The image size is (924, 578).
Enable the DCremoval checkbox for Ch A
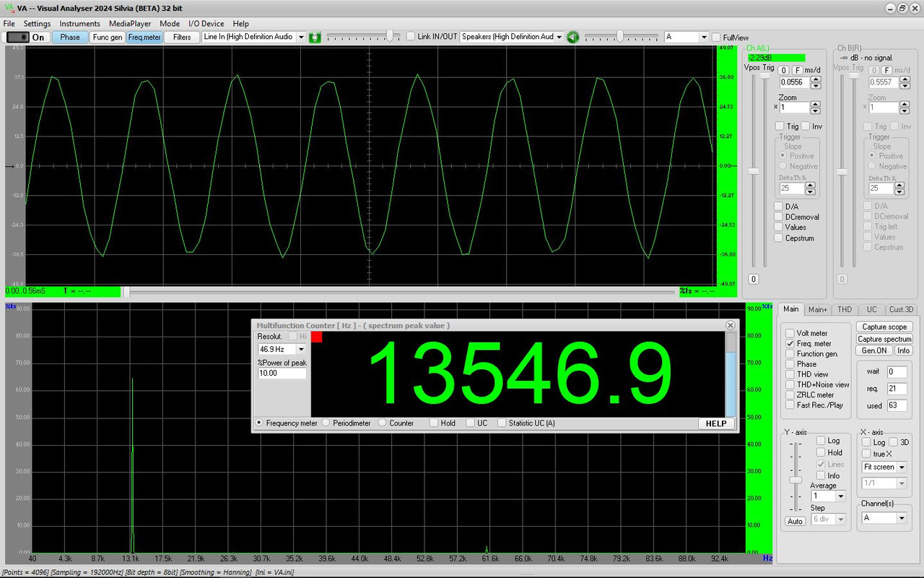[x=778, y=217]
